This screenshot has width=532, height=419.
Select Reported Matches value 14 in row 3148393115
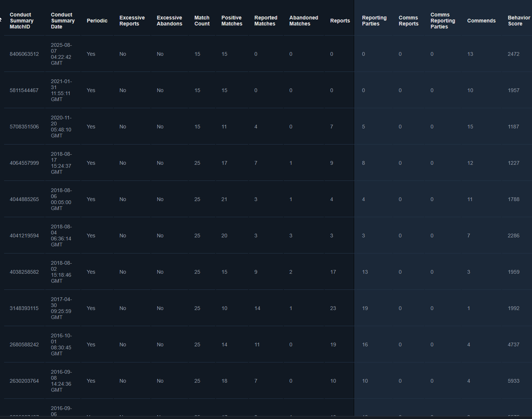click(258, 308)
